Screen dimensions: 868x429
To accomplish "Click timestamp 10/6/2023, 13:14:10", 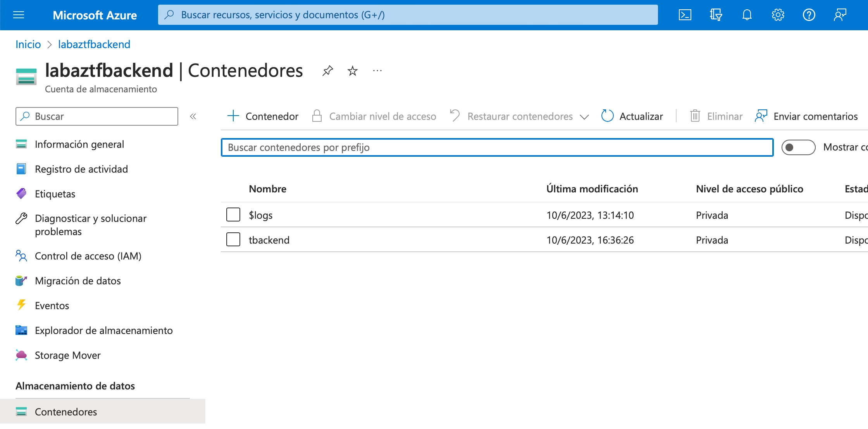I will tap(590, 215).
